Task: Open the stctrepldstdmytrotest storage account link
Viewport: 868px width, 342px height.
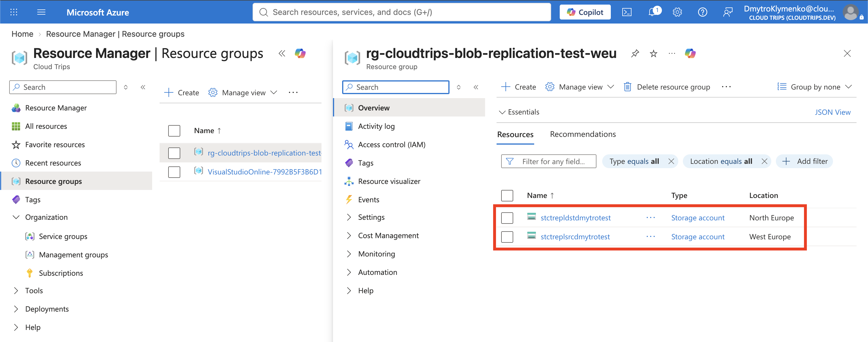Action: [x=576, y=218]
